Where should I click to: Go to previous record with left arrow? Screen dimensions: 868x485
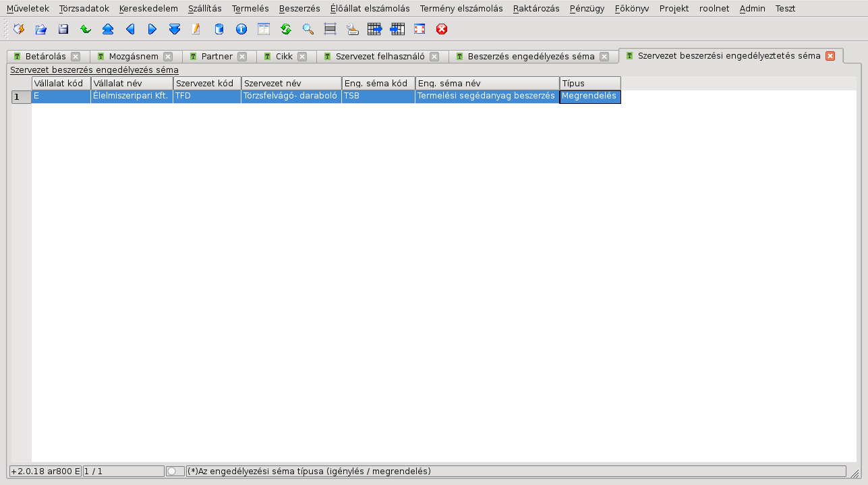(130, 30)
